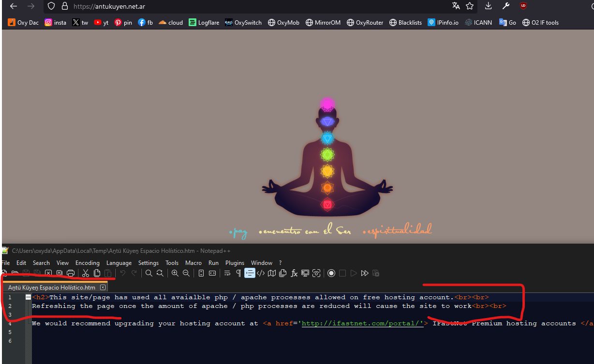Toggle Show All Characters pilcrow icon

(238, 273)
